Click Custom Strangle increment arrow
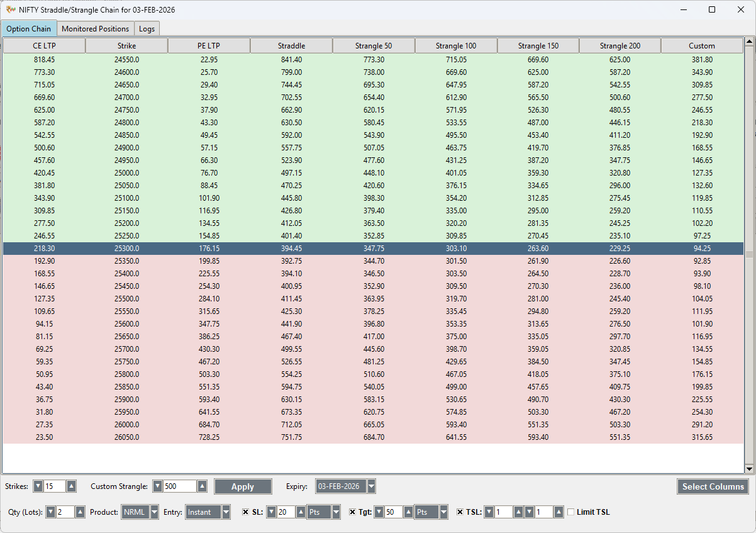This screenshot has width=756, height=533. click(201, 486)
